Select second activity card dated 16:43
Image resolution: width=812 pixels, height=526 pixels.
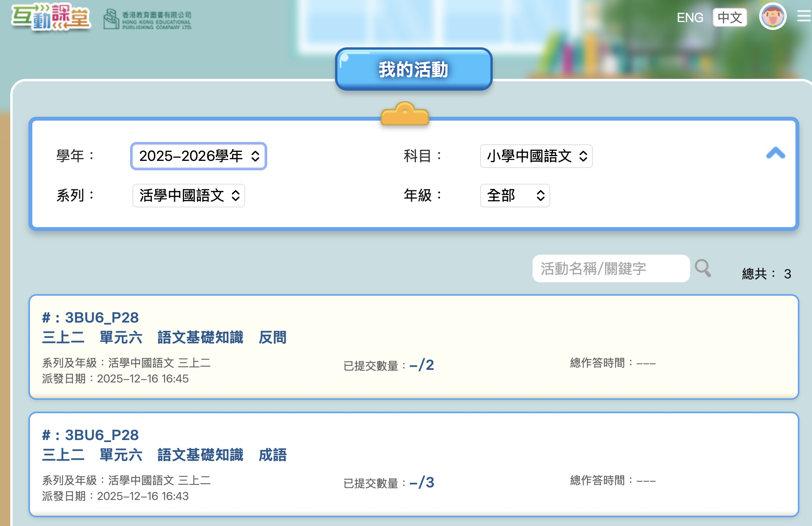413,464
